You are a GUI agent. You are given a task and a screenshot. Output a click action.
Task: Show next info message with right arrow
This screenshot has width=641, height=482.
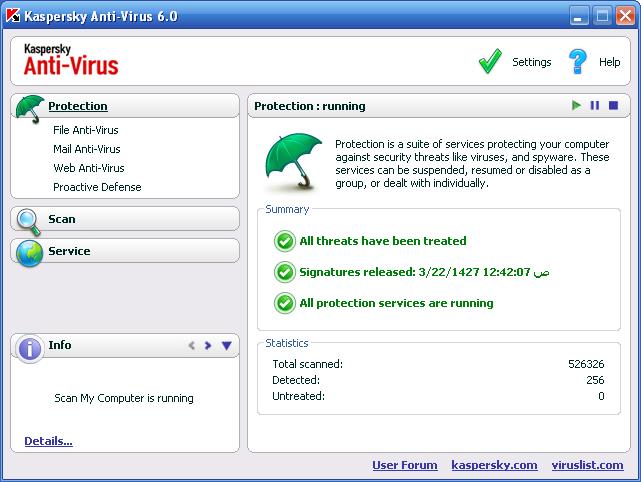point(208,345)
